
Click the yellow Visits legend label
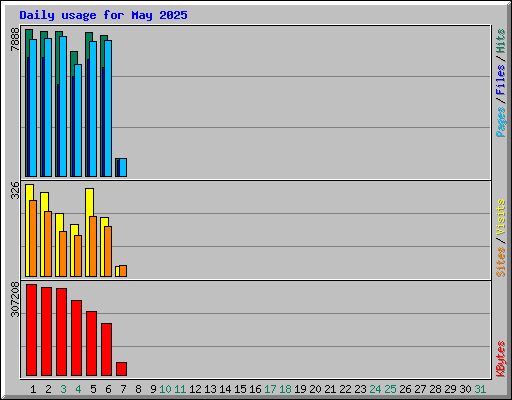point(500,217)
